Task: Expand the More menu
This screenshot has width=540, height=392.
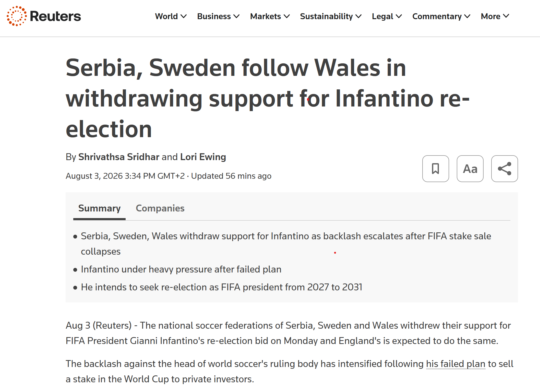Action: (x=495, y=16)
